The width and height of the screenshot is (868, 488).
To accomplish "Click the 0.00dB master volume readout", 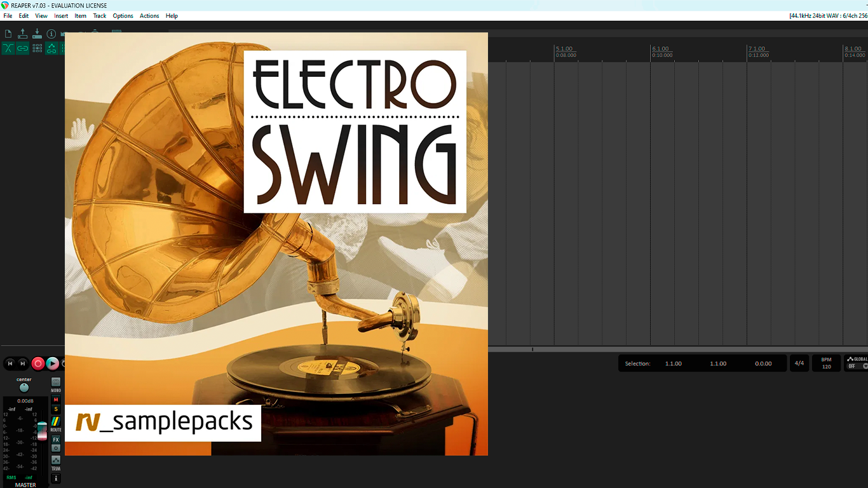I will click(25, 401).
